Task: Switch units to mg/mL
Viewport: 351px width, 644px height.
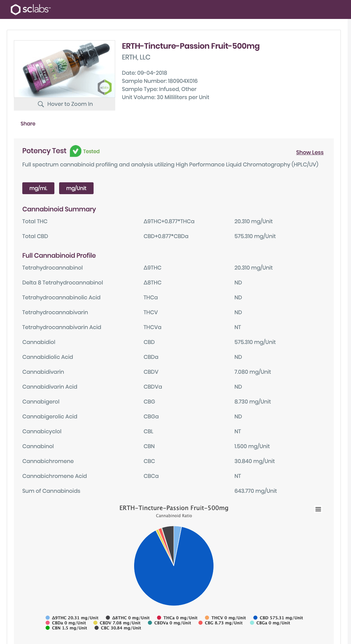Action: (x=38, y=188)
